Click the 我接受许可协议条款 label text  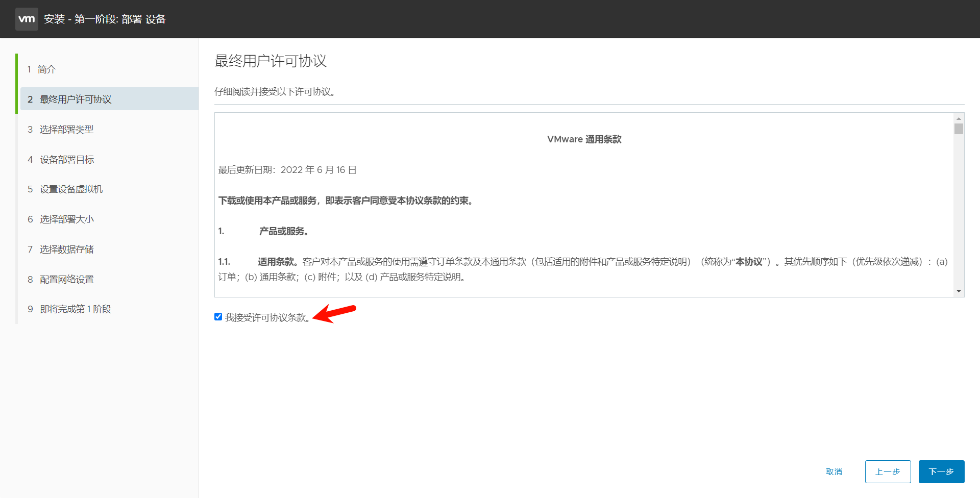click(x=267, y=317)
